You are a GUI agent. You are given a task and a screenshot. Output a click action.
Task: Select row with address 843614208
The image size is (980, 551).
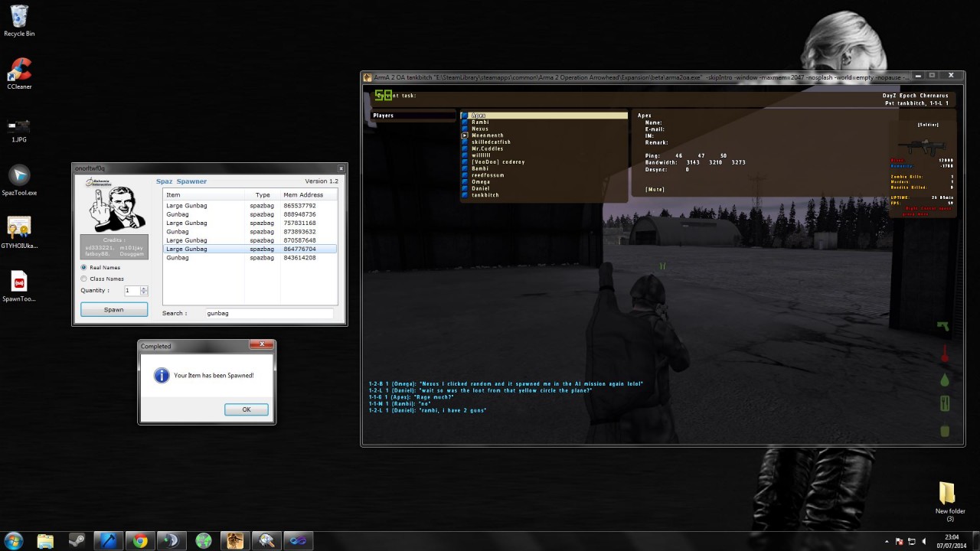(x=250, y=258)
